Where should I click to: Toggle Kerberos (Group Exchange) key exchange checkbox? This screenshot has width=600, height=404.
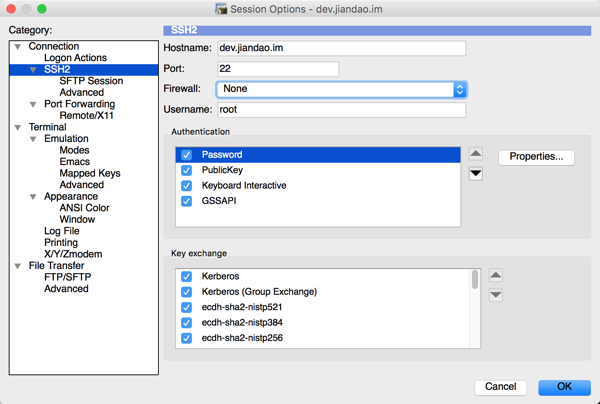tap(186, 292)
